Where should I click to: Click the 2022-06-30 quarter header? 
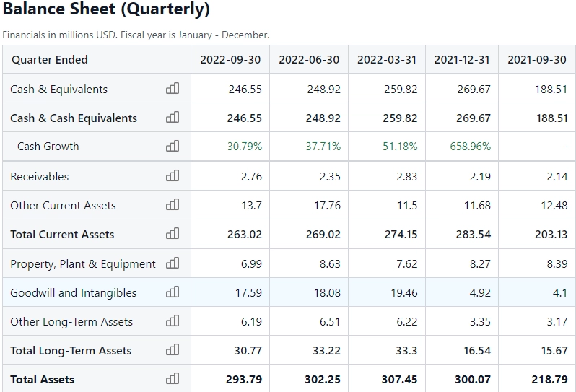(x=309, y=59)
